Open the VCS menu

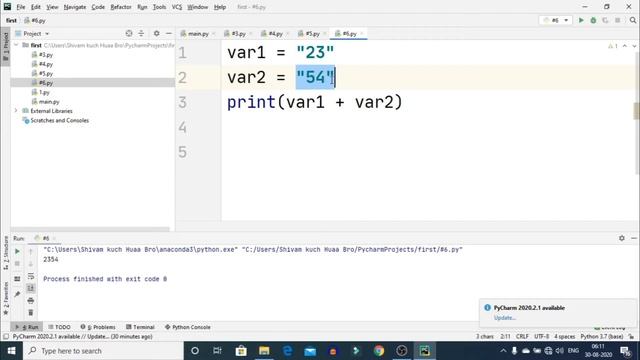pyautogui.click(x=177, y=7)
